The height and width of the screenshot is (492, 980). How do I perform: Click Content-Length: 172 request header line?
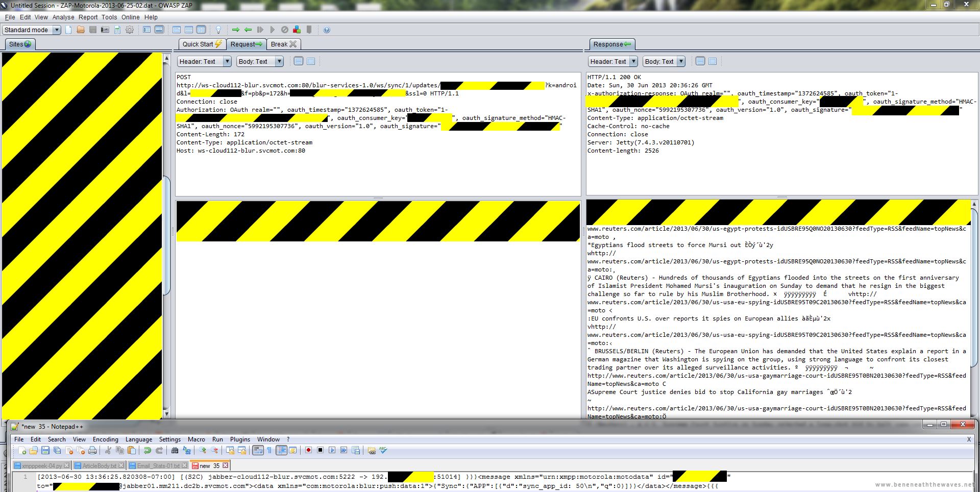[x=210, y=134]
